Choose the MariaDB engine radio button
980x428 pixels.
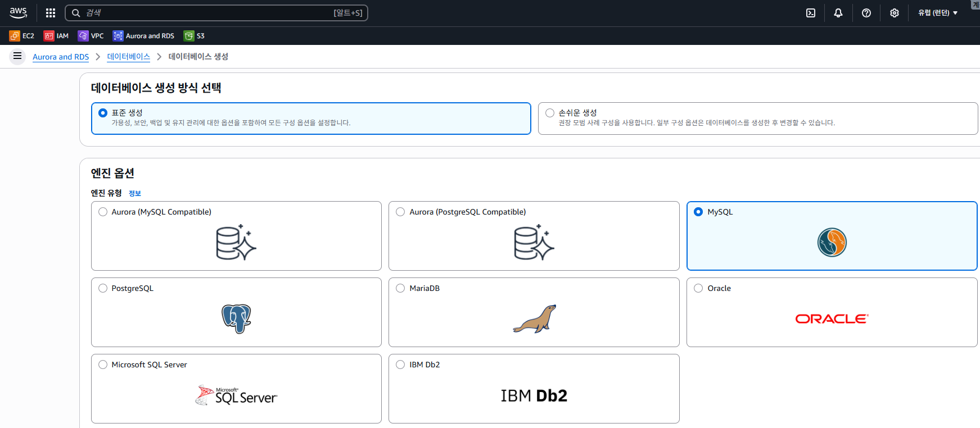[x=400, y=288]
